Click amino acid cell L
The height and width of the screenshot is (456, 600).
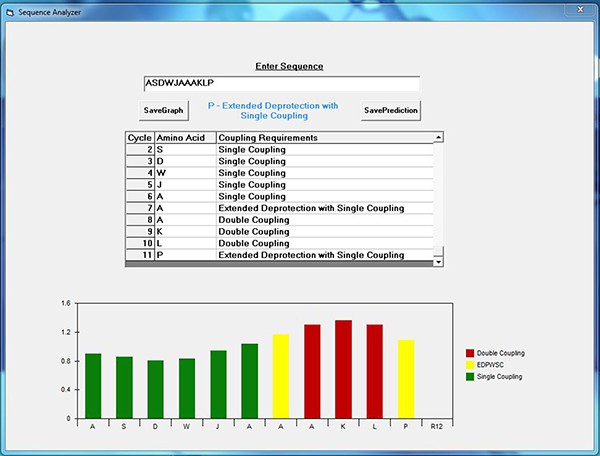[x=186, y=243]
